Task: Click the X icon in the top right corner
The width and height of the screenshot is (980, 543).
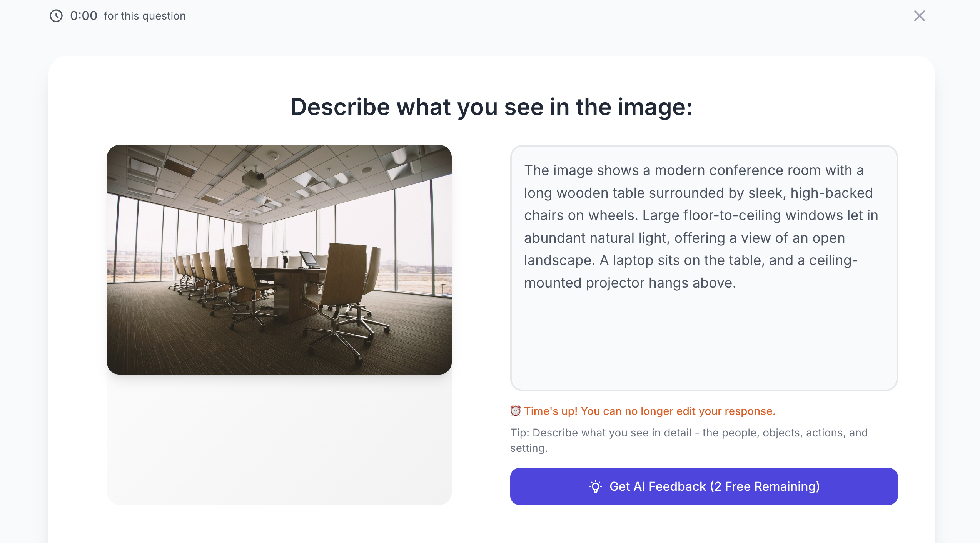Action: pos(920,16)
